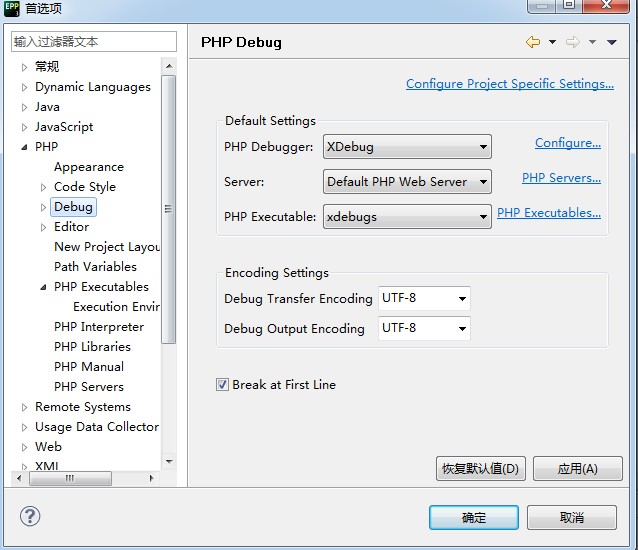Select the Editor tree item
The width and height of the screenshot is (638, 550).
click(x=71, y=227)
